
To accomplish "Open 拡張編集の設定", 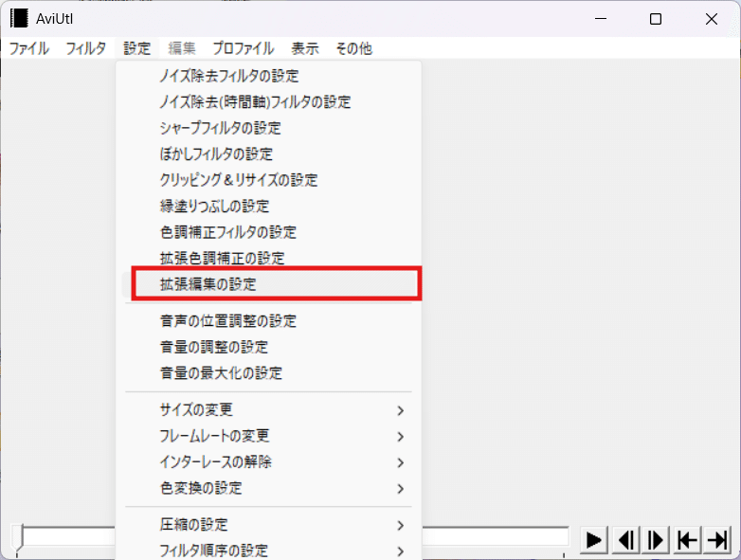I will 268,284.
